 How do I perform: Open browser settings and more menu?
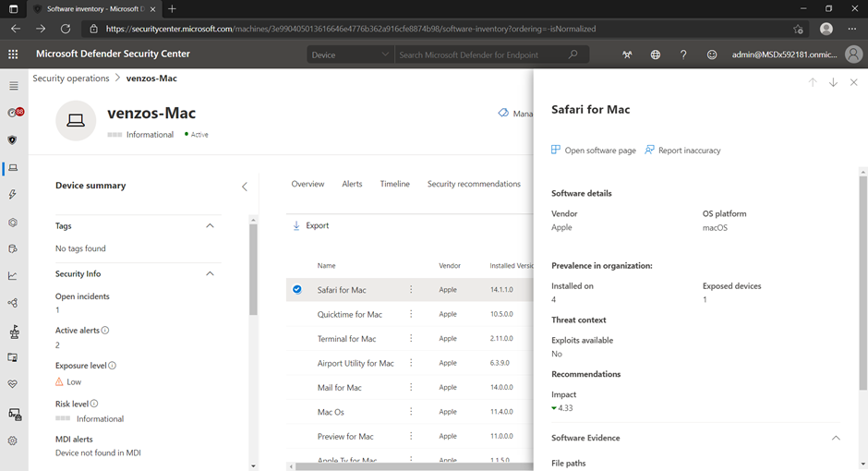(x=852, y=29)
